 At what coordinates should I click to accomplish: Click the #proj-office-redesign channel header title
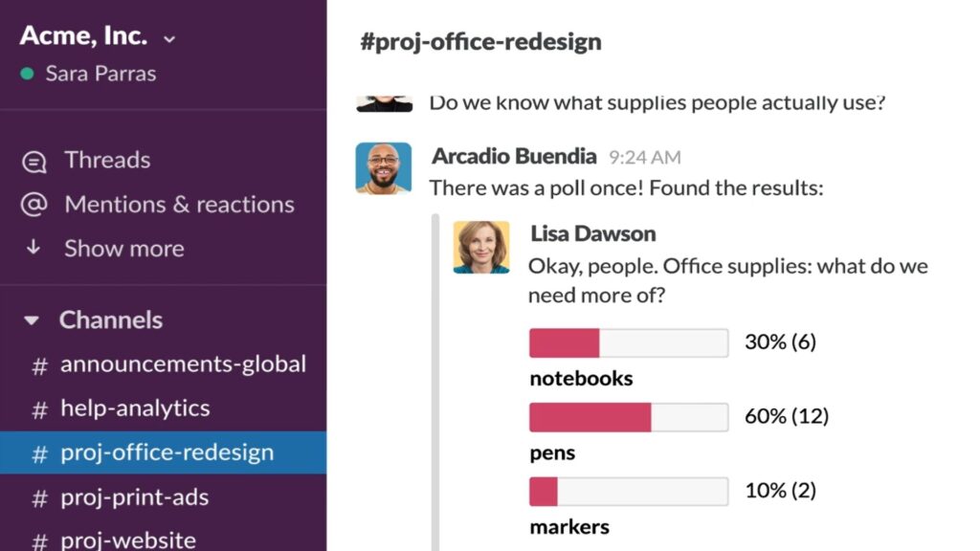point(480,42)
